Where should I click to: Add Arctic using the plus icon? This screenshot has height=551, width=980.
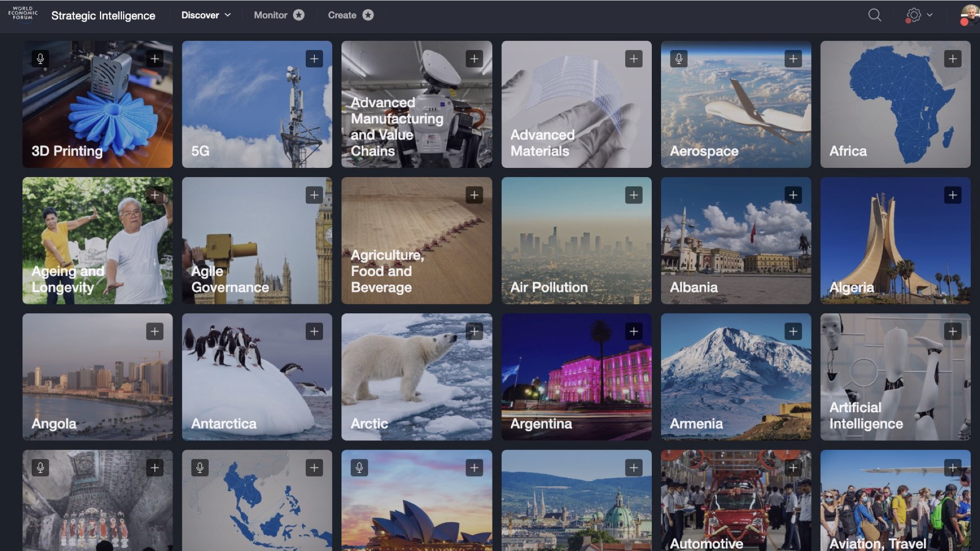474,331
